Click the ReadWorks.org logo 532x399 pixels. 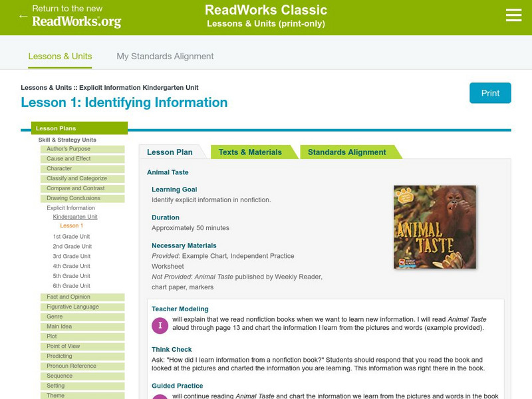click(76, 21)
